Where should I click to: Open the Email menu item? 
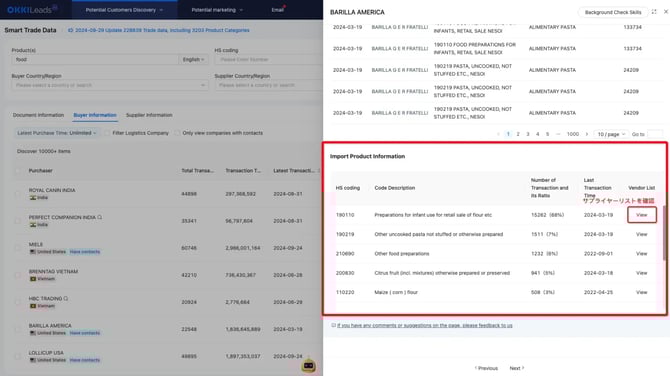tap(278, 10)
